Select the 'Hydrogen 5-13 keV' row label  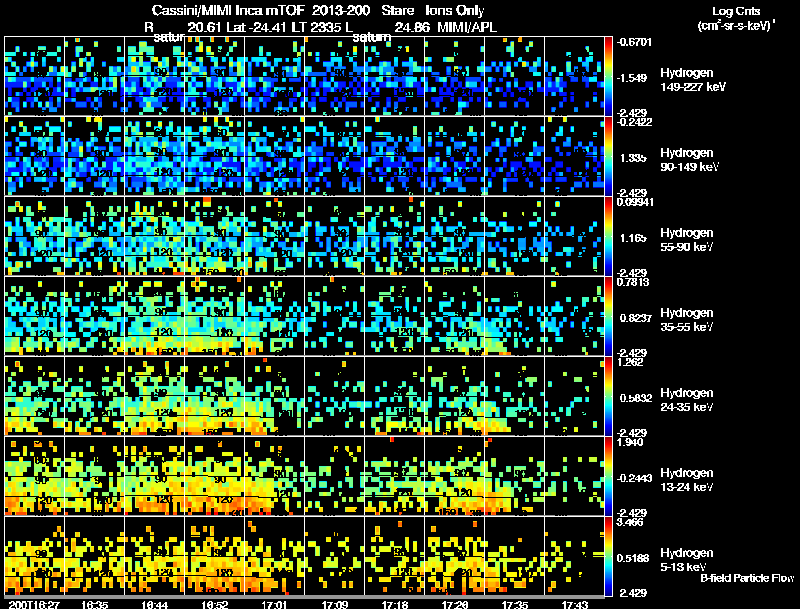point(687,560)
